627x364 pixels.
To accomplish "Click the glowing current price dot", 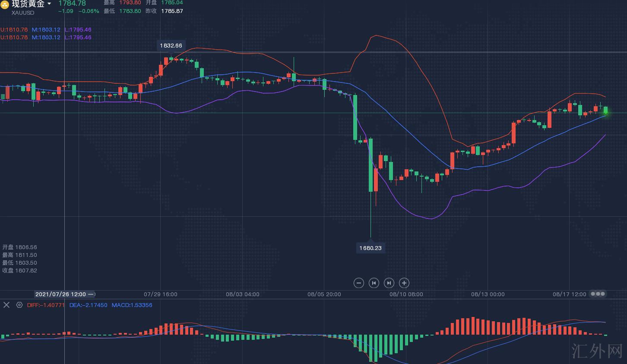I will point(606,113).
